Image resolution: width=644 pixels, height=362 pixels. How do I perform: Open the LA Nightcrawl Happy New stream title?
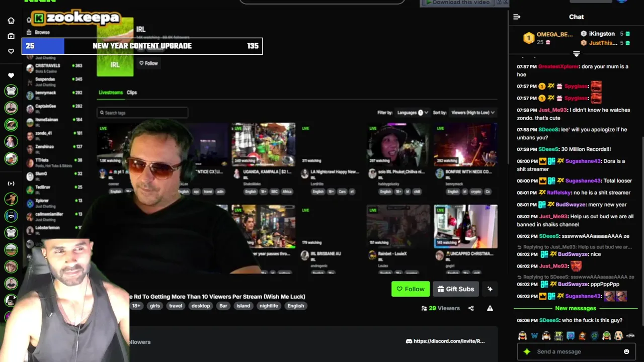point(335,172)
